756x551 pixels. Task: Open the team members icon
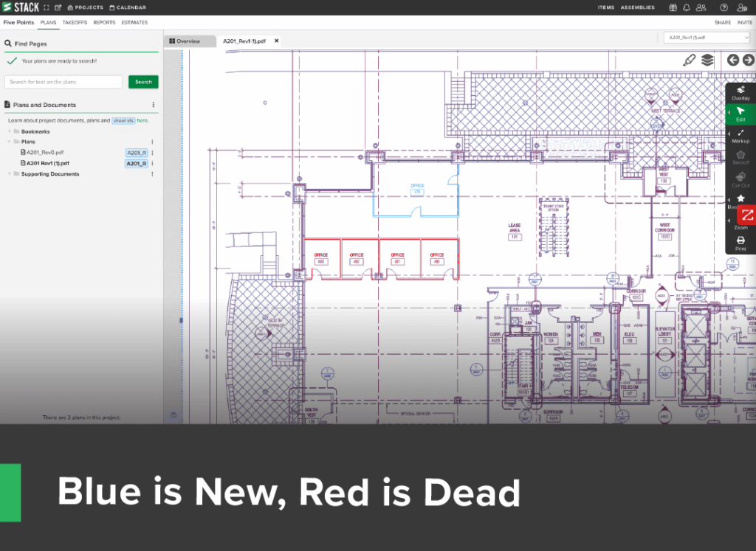pyautogui.click(x=701, y=7)
